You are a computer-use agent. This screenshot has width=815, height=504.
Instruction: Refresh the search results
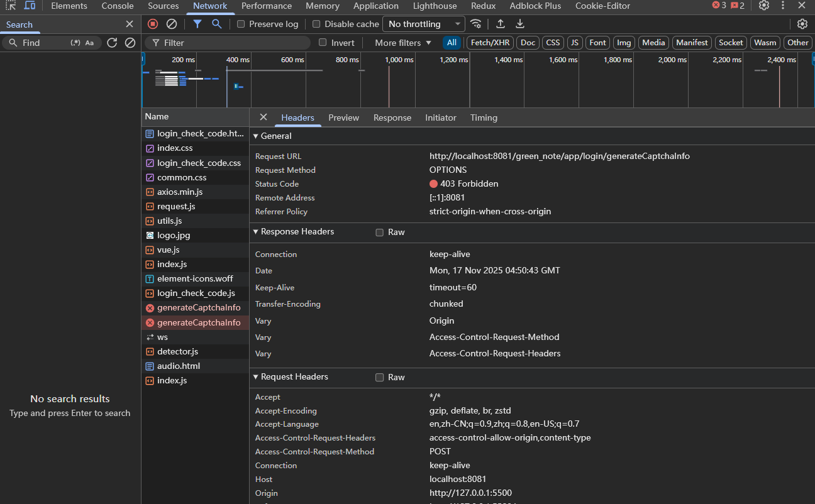point(112,43)
